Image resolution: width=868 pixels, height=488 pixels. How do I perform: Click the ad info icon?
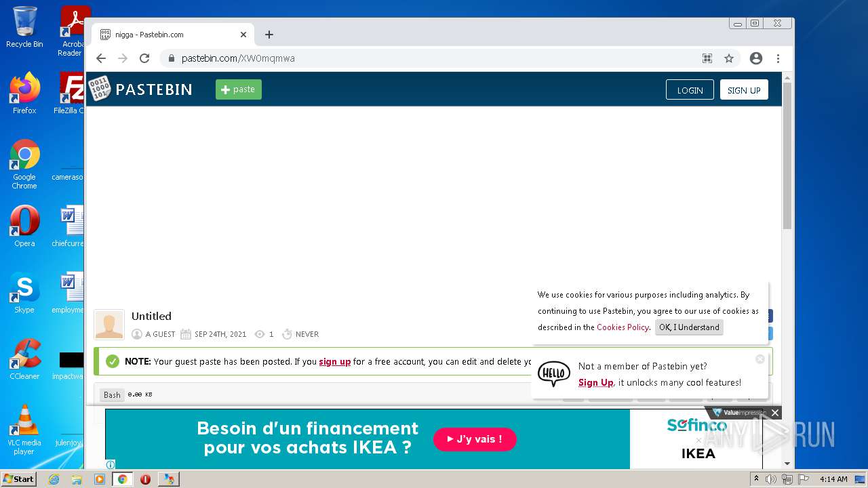point(111,465)
